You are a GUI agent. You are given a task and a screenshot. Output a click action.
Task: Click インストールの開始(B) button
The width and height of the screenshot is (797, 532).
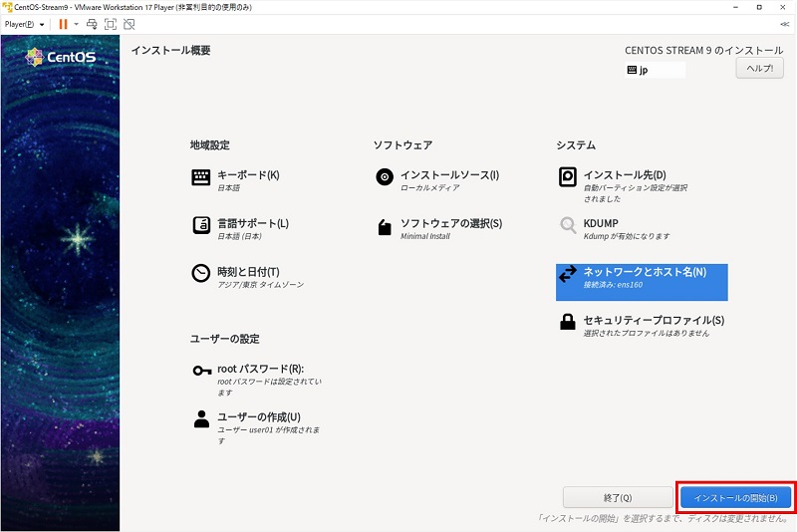[735, 497]
